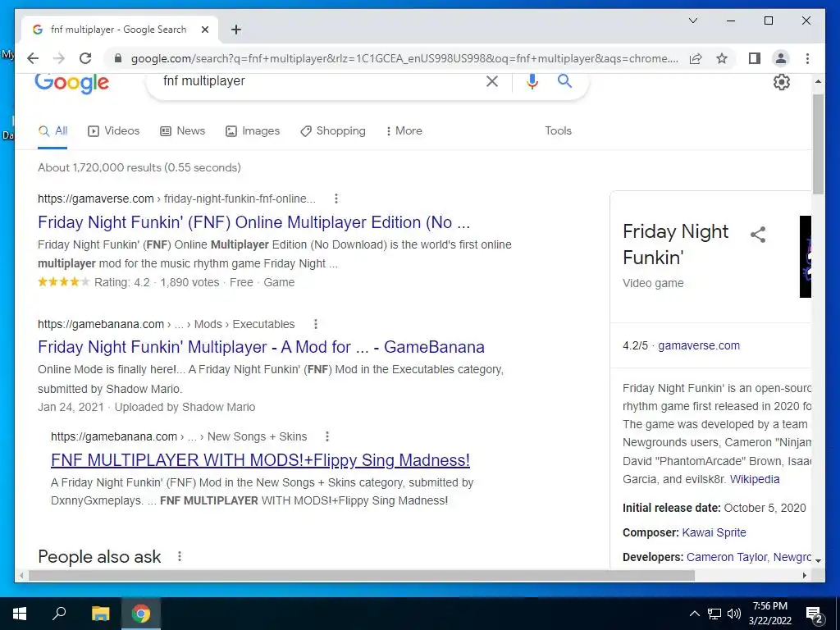Click the 'People also ask' heading
Screen dimensions: 840x630
(x=99, y=557)
